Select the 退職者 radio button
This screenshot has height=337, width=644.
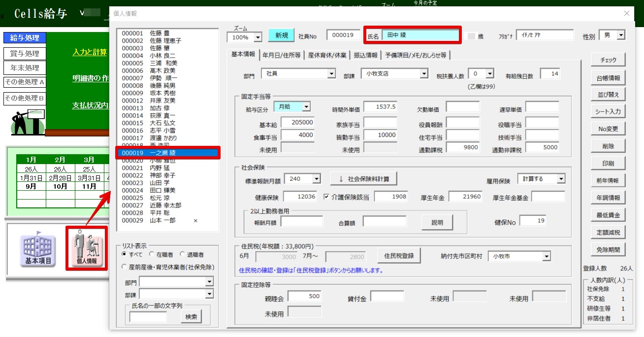coord(183,255)
